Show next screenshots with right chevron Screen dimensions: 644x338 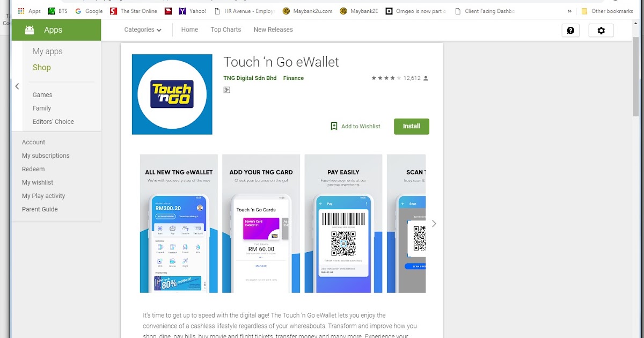434,224
